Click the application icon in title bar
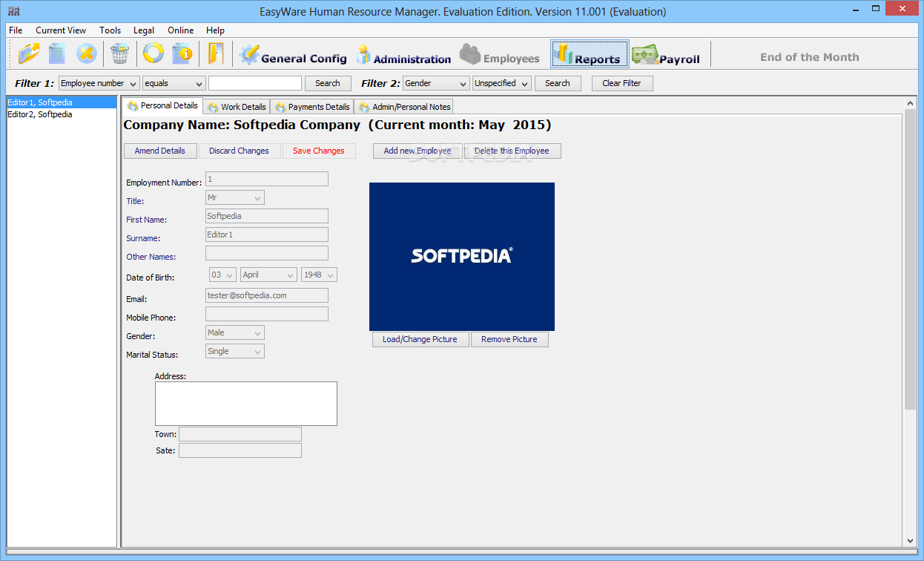The height and width of the screenshot is (561, 924). (13, 12)
